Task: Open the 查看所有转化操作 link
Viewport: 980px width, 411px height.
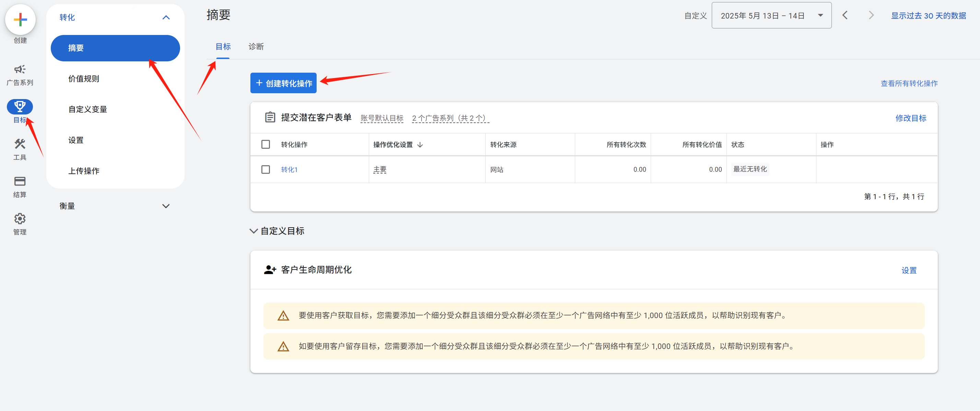Action: click(909, 83)
